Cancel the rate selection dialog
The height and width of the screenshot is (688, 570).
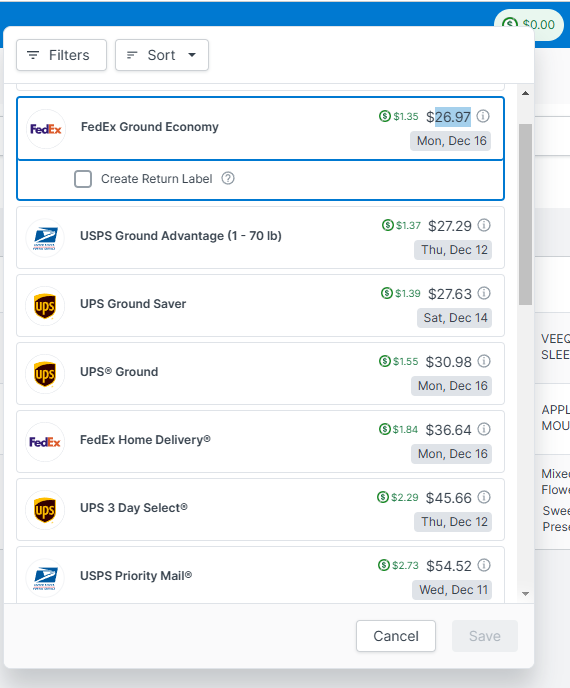396,636
